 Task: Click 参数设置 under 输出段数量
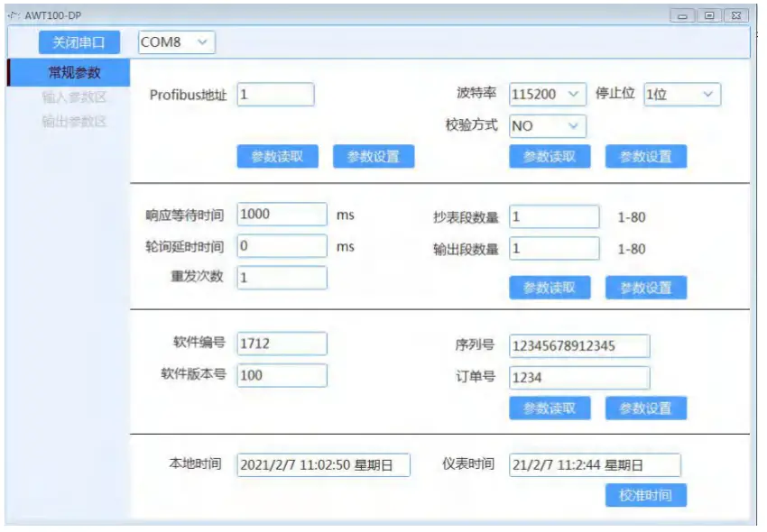(646, 288)
